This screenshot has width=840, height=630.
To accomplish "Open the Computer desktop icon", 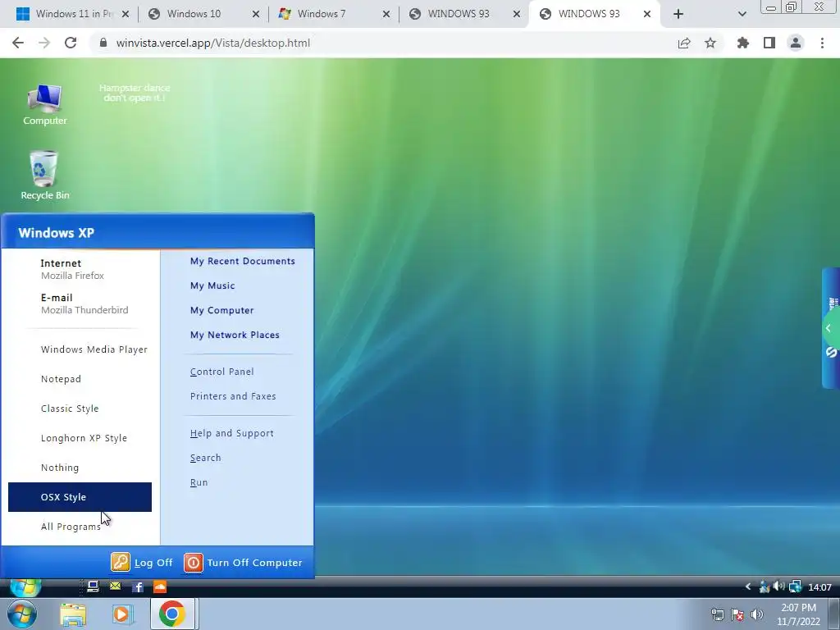I will tap(45, 104).
